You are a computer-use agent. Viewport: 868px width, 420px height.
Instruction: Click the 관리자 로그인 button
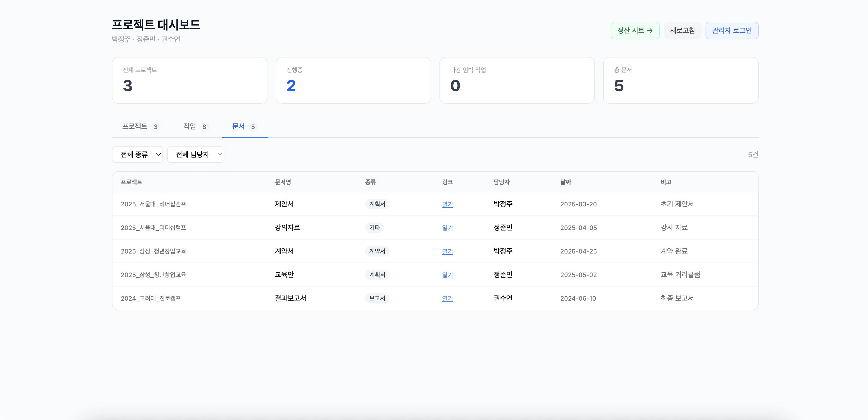[732, 31]
